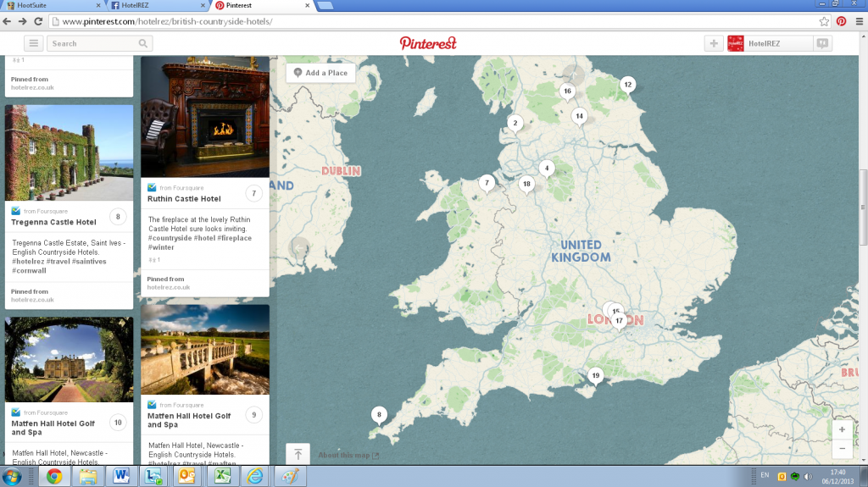868x487 pixels.
Task: Select map marker 2
Action: (x=515, y=124)
